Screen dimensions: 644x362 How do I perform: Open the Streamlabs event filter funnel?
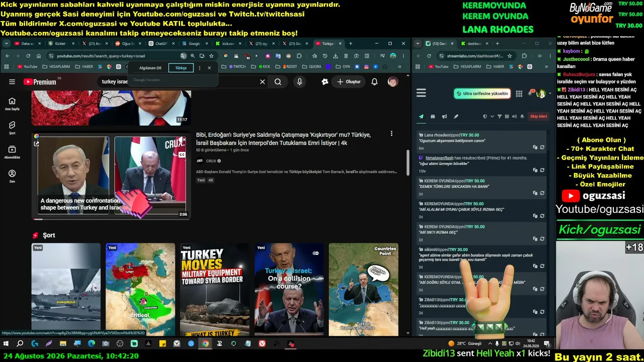pyautogui.click(x=500, y=117)
